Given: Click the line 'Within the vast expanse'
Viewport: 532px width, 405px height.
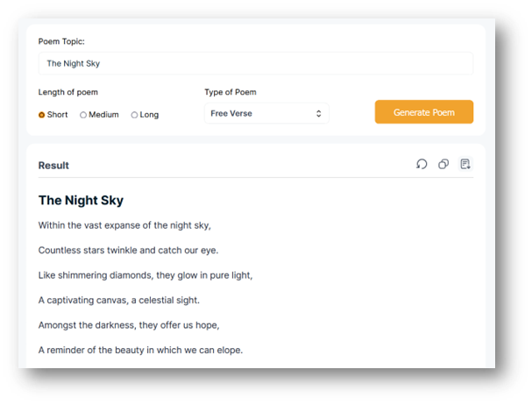Looking at the screenshot, I should click(124, 225).
